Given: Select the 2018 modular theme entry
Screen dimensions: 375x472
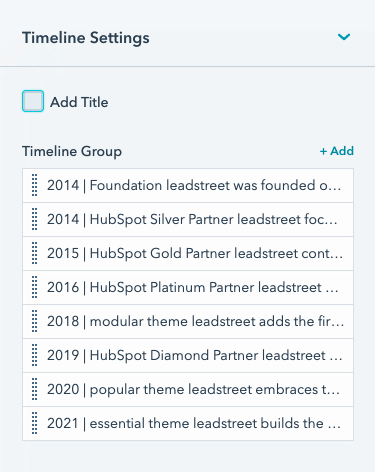Looking at the screenshot, I should click(x=188, y=321).
